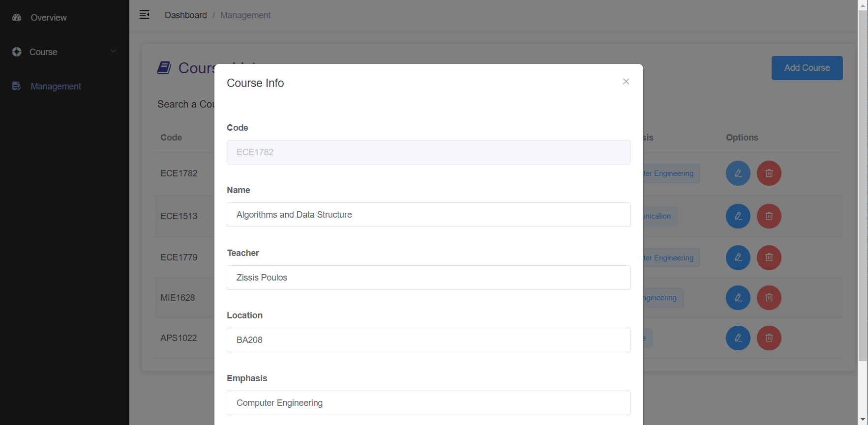Select Management in the sidebar

tap(56, 86)
